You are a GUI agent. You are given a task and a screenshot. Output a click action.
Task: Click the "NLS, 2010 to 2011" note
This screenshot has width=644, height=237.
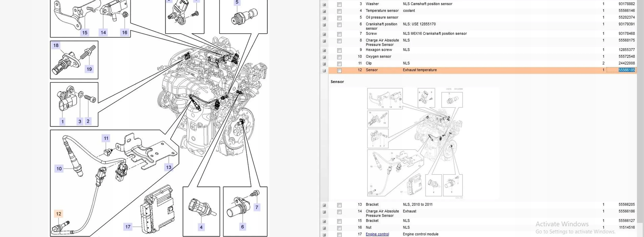pos(418,204)
